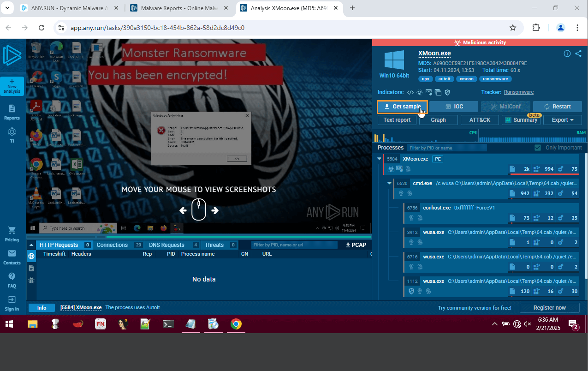Select the debug bug icon in bottom panel

point(31,280)
